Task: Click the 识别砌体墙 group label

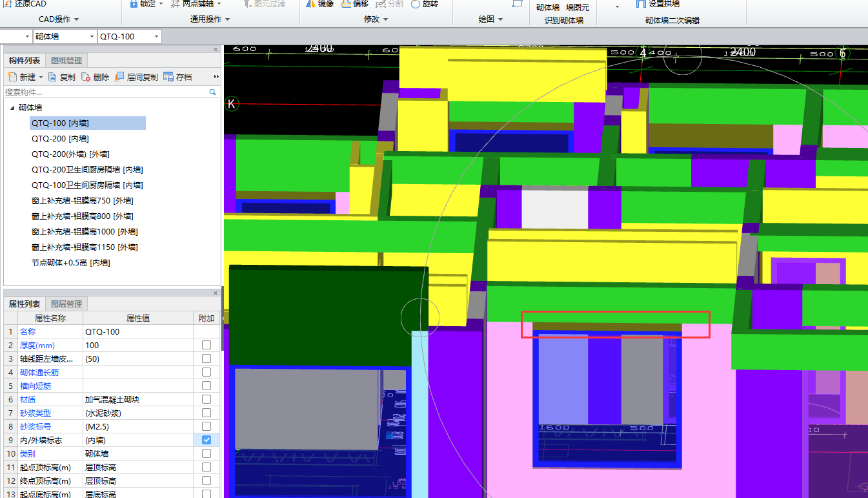Action: point(564,20)
